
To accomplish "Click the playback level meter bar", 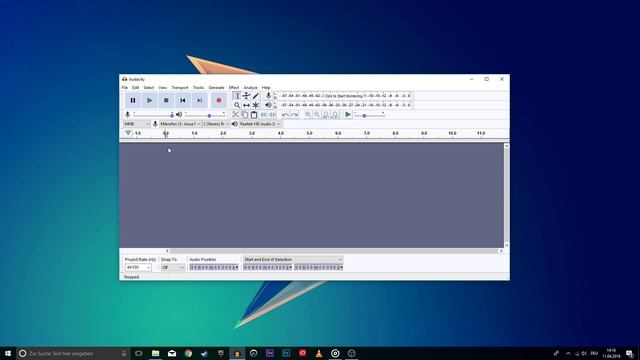I will [345, 105].
